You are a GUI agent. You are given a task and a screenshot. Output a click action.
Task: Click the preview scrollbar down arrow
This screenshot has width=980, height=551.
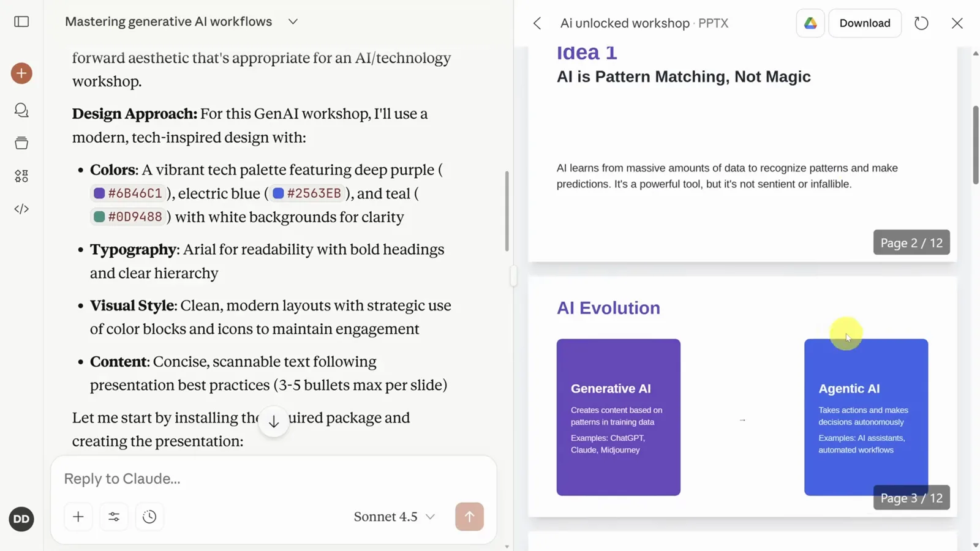[975, 545]
